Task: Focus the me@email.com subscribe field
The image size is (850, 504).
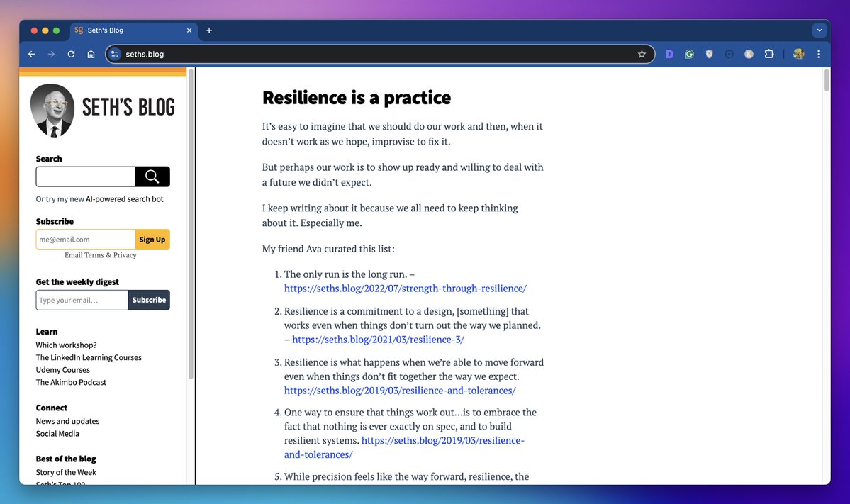Action: point(86,240)
